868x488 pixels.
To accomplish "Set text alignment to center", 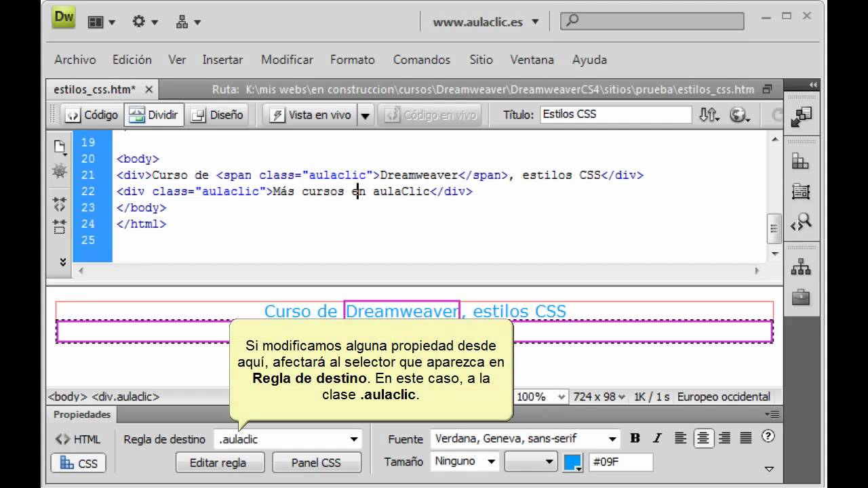I will pyautogui.click(x=703, y=439).
